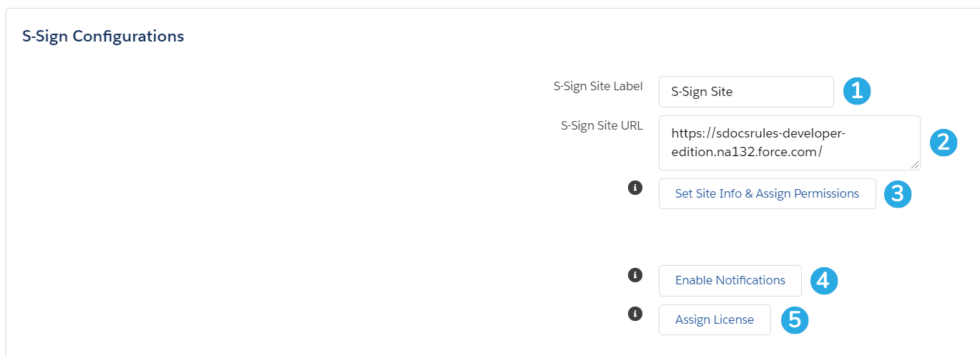Click the 'S-Sign Site URL' field caption

pyautogui.click(x=602, y=125)
